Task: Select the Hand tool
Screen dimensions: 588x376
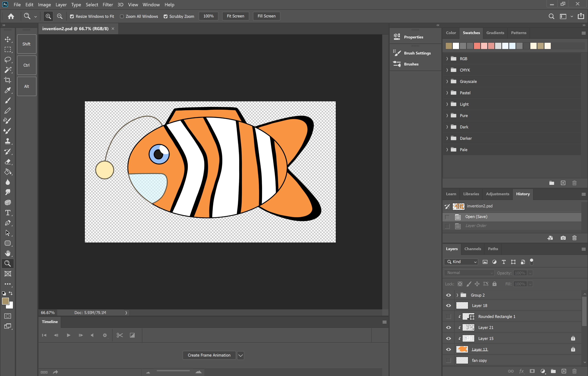Action: point(8,253)
